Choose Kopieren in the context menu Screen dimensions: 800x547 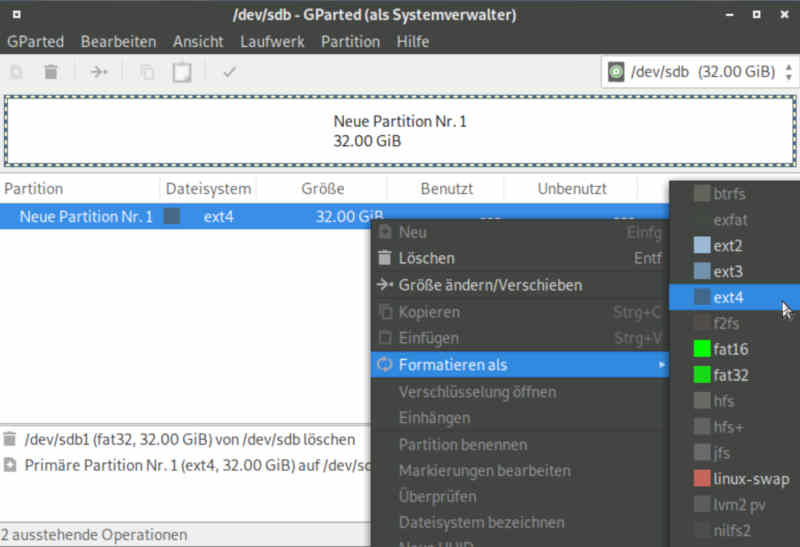[x=519, y=312]
